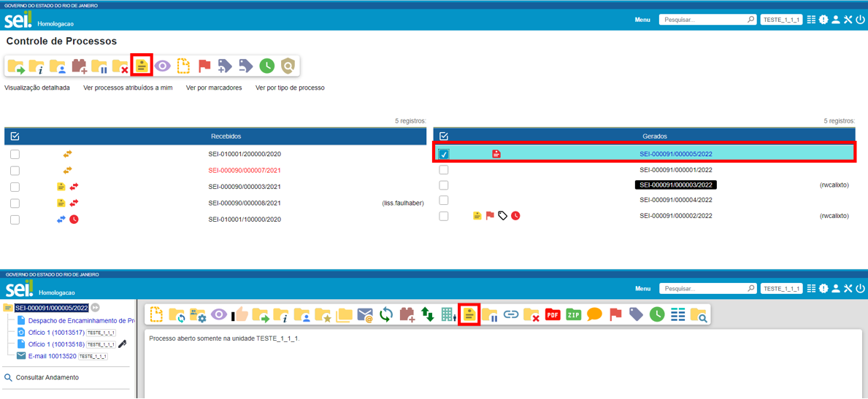The height and width of the screenshot is (399, 868).
Task: Check the box for SEI-010001/200000/2020
Action: pos(15,155)
